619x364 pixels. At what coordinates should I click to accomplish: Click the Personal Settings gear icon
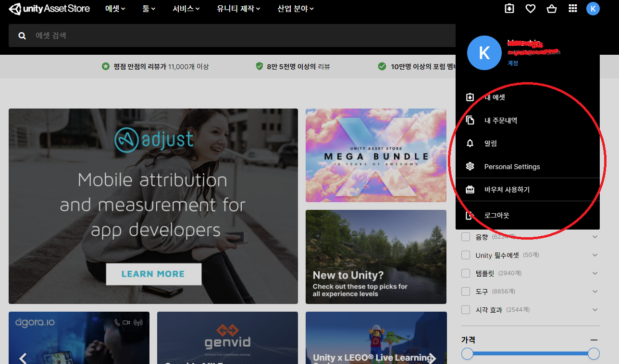(470, 167)
